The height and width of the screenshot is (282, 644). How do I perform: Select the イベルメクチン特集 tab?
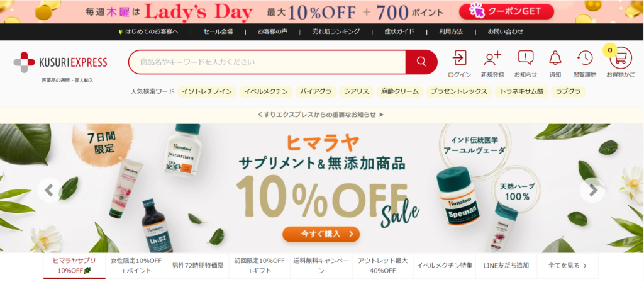(445, 266)
